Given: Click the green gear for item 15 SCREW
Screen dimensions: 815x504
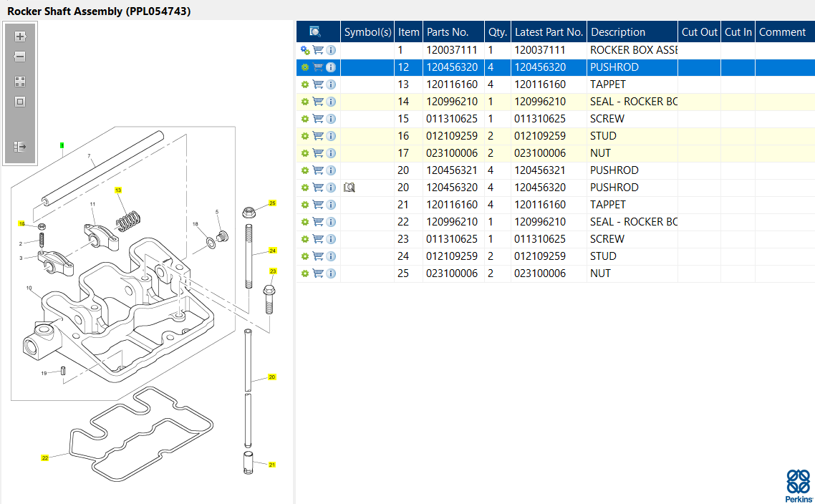Looking at the screenshot, I should 305,119.
